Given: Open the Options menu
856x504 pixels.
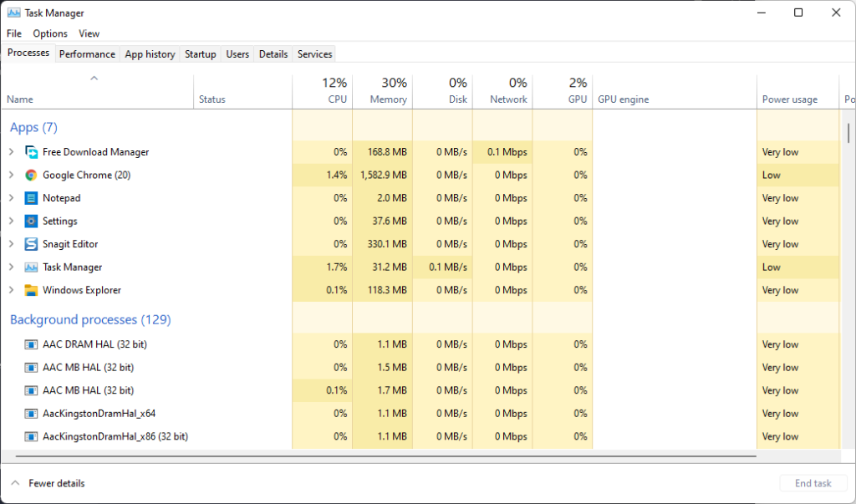Looking at the screenshot, I should pyautogui.click(x=50, y=33).
